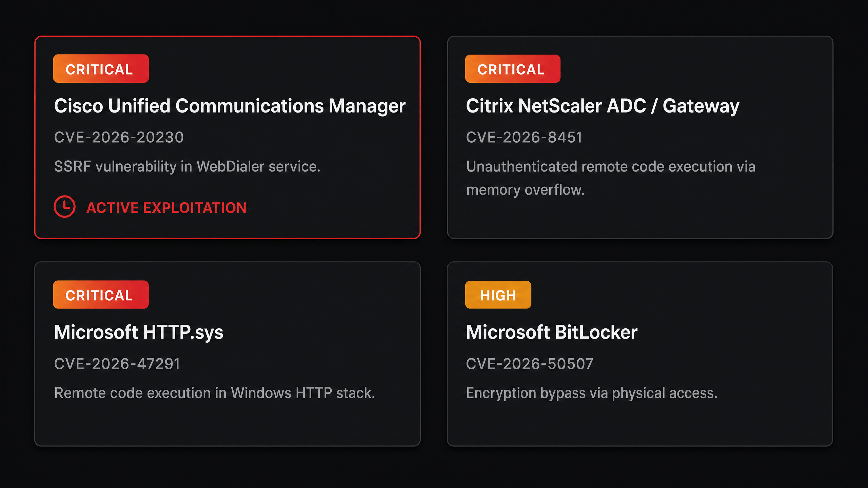Open Microsoft BitLocker title
Viewport: 868px width, 488px height.
coord(551,332)
